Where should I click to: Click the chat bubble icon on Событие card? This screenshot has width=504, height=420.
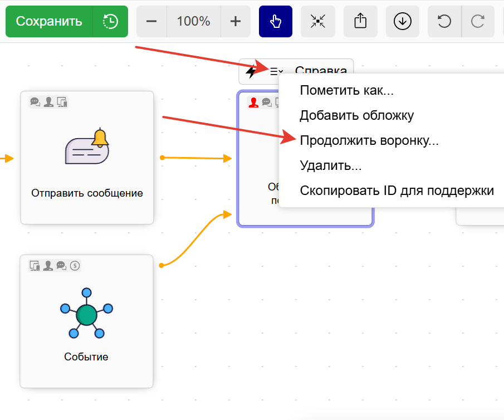(x=60, y=266)
